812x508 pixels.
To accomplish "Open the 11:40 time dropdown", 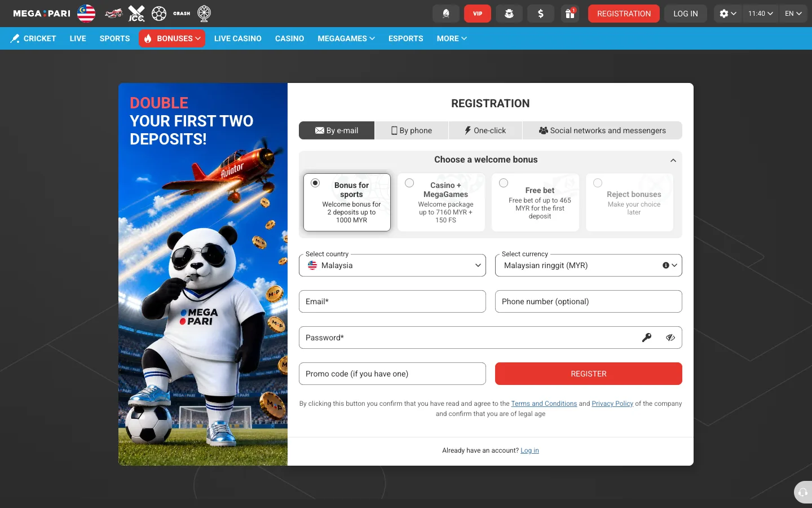I will 760,14.
